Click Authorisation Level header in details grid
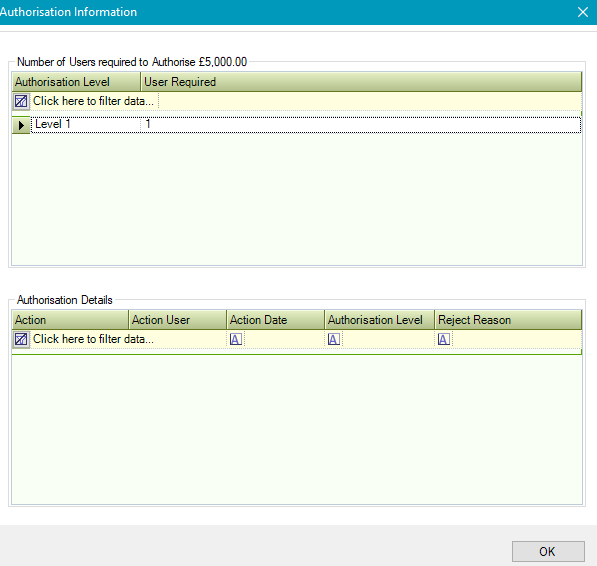The height and width of the screenshot is (566, 597). (x=380, y=320)
